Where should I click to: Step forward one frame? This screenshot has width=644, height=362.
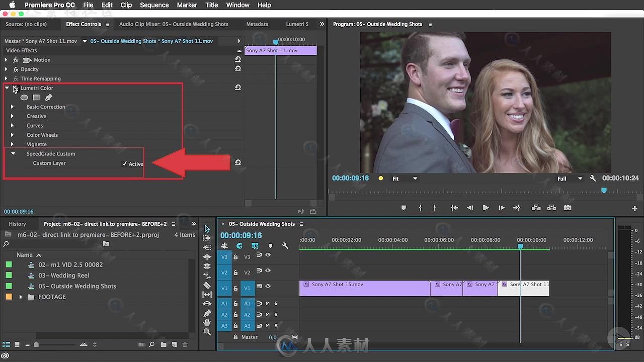point(501,208)
